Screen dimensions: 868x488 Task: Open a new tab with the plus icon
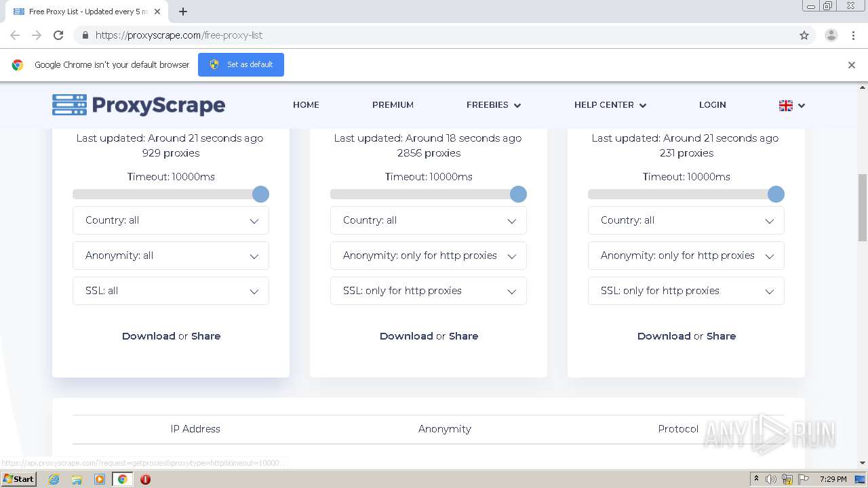[x=183, y=12]
